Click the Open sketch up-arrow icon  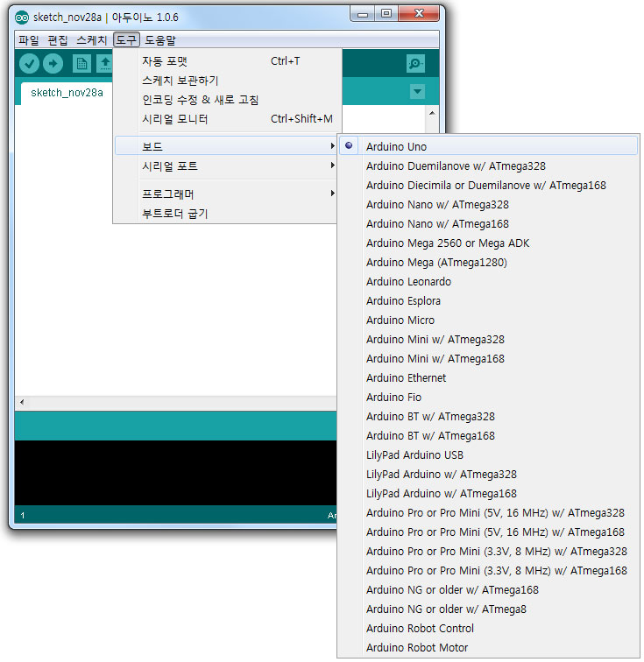tap(104, 64)
